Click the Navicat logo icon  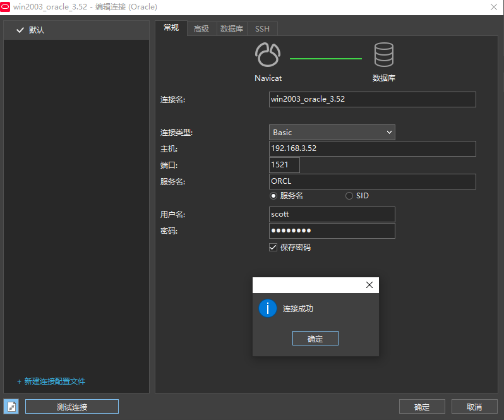point(268,54)
